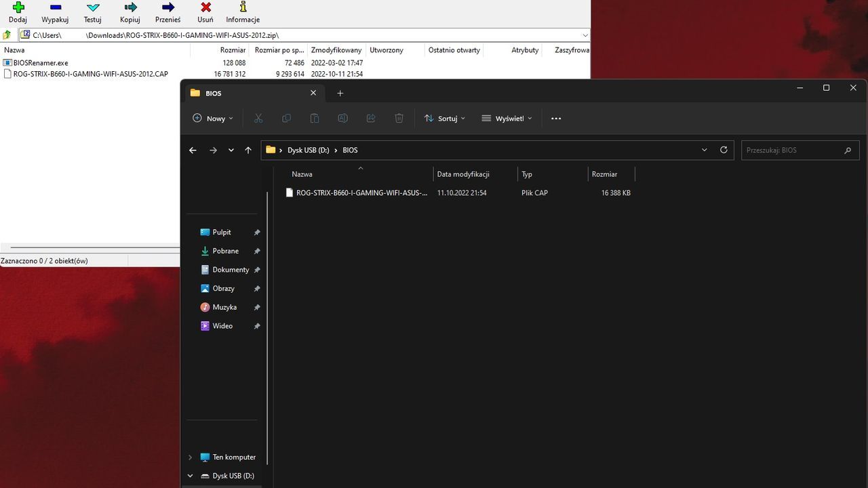This screenshot has height=488, width=868.
Task: Click Wypakuj to extract the archive
Action: [55, 12]
